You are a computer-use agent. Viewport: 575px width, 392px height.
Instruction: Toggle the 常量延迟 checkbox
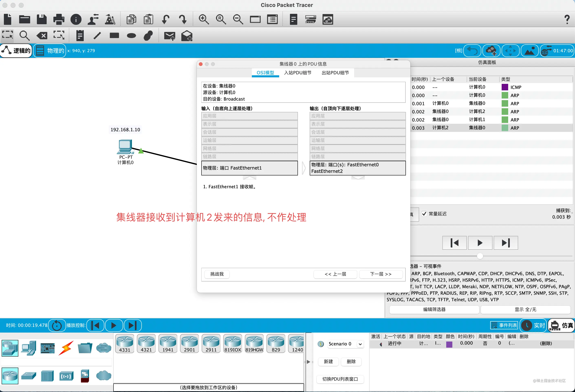click(424, 214)
